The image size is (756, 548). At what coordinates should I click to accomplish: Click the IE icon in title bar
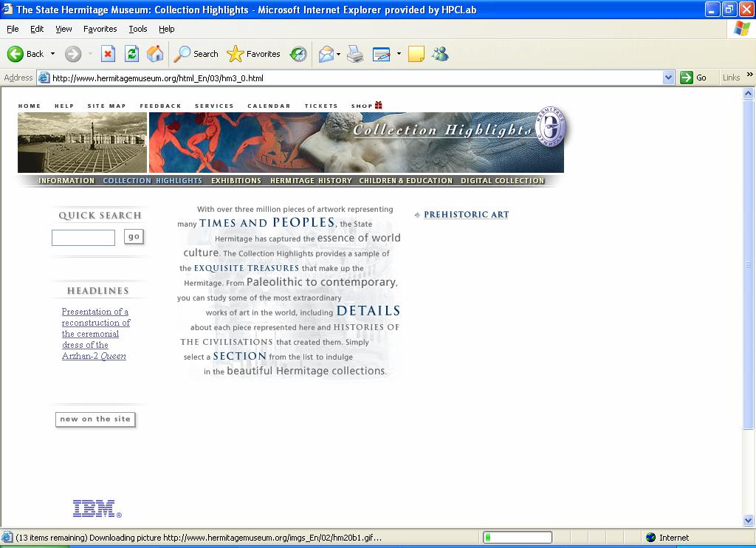tap(7, 9)
